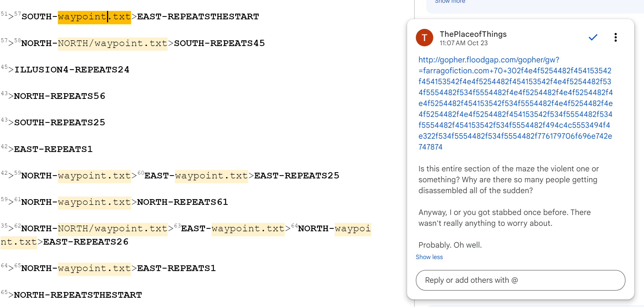Viewport: 644px width, 307px height.
Task: Click the comment timestamp 11:07 AM Oct 23
Action: tap(463, 43)
